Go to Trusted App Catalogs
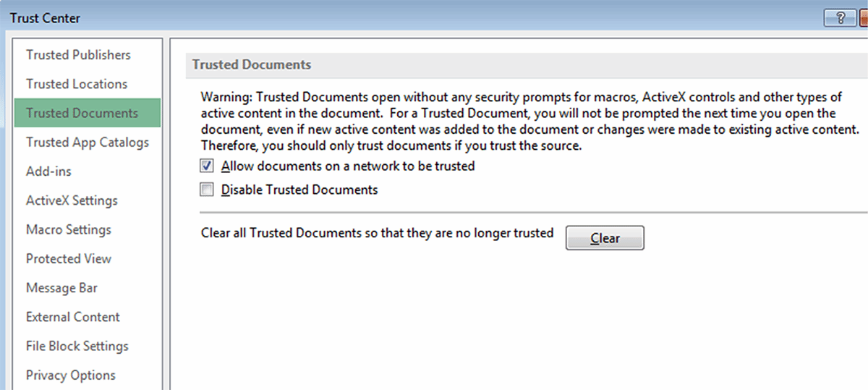This screenshot has height=390, width=868. (x=88, y=143)
